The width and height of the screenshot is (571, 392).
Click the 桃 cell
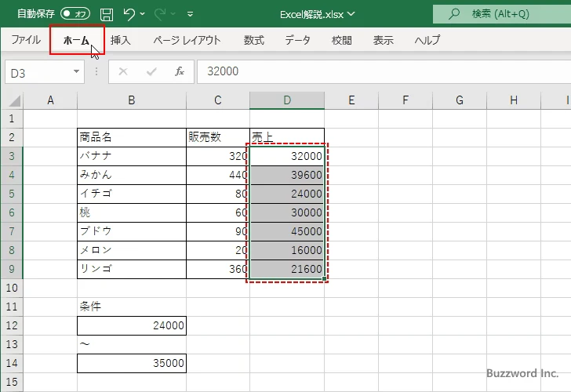(x=132, y=212)
